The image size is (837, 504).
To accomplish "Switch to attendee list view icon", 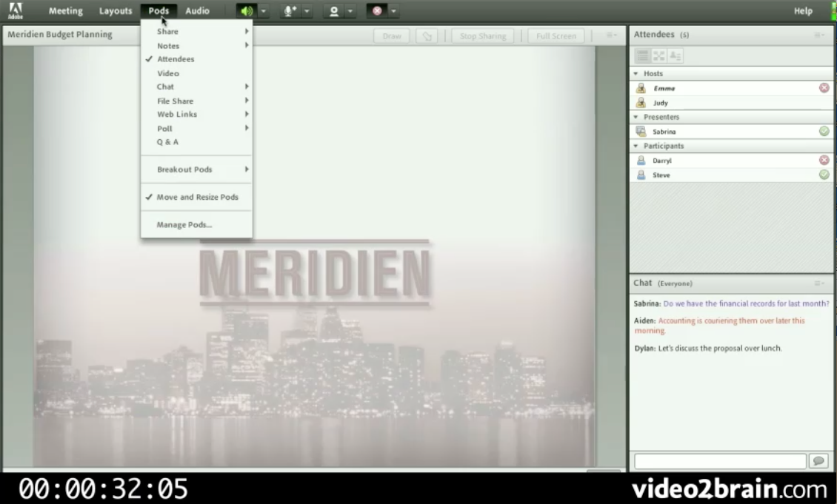I will [643, 56].
